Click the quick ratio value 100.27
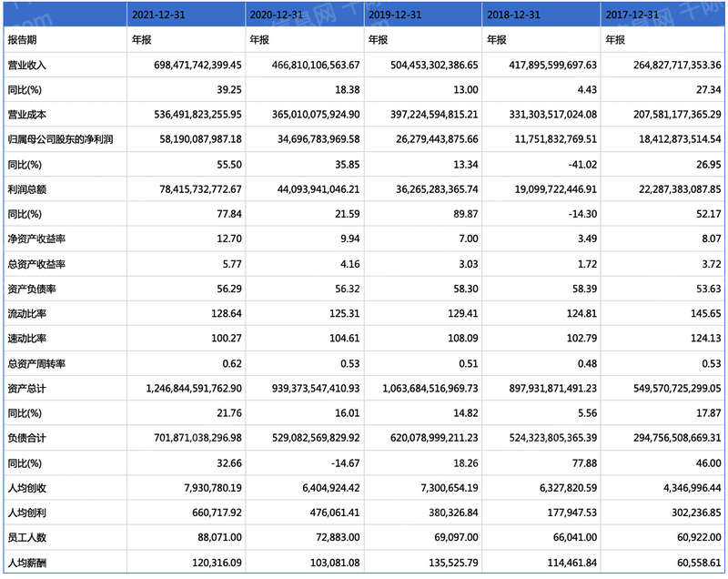The image size is (728, 579). [227, 339]
